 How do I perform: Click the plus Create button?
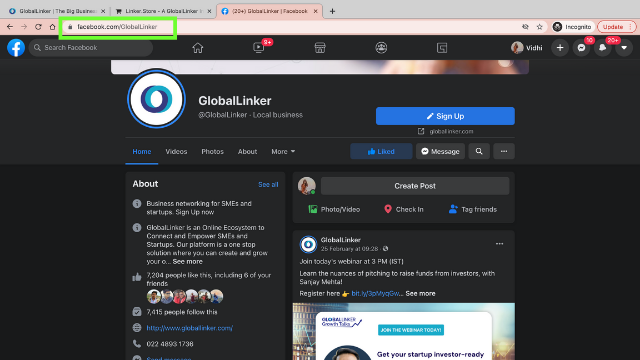pyautogui.click(x=560, y=48)
